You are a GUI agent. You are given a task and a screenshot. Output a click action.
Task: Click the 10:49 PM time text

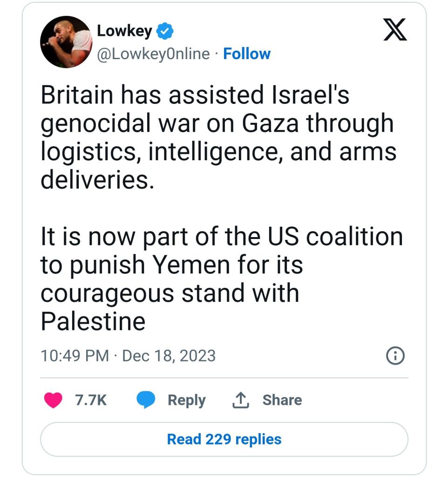[75, 356]
